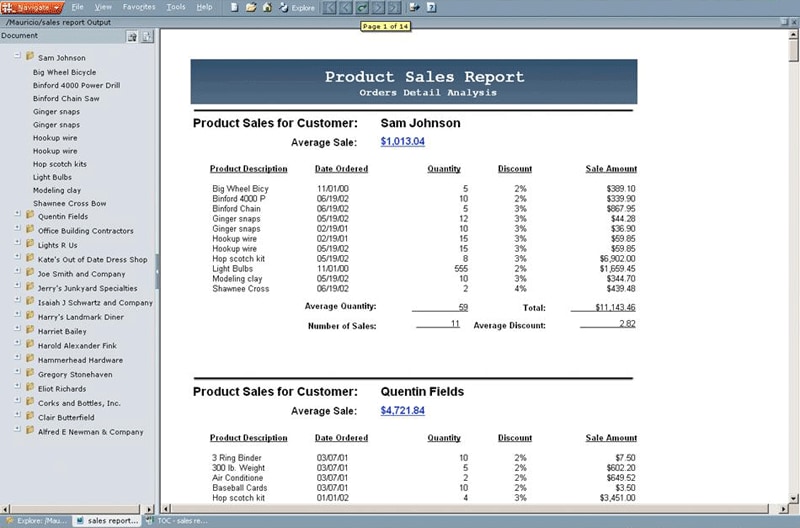Open Sam Johnson average sale $1,013.04 link

pyautogui.click(x=403, y=141)
